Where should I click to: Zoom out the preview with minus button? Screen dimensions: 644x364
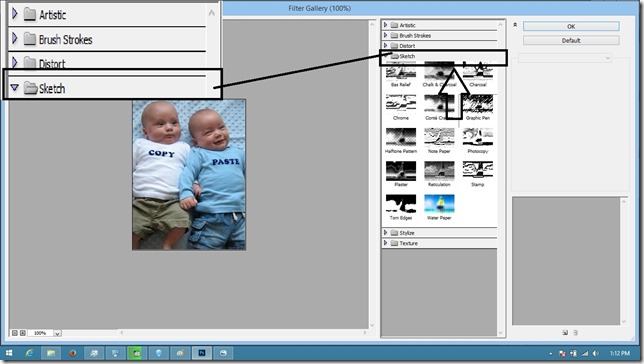point(14,333)
